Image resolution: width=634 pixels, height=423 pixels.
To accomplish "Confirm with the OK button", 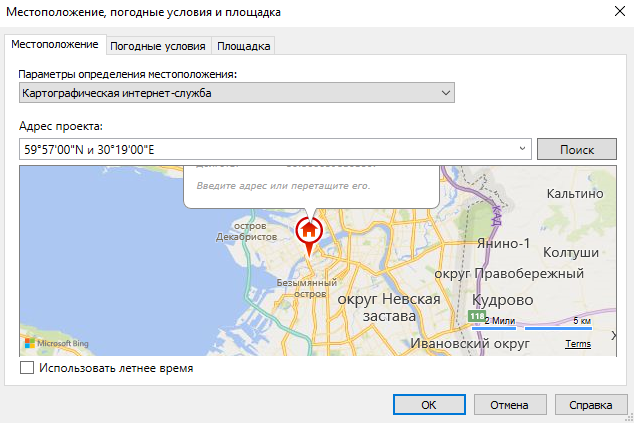I will coord(428,405).
